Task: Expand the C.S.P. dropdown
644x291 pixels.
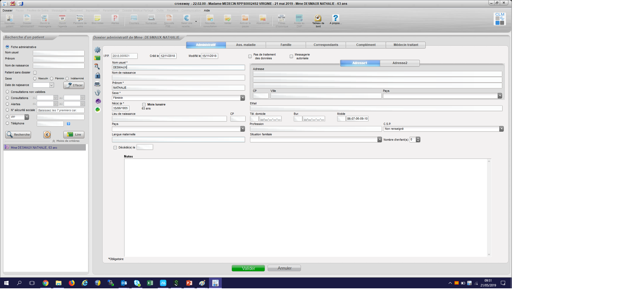Action: click(501, 129)
